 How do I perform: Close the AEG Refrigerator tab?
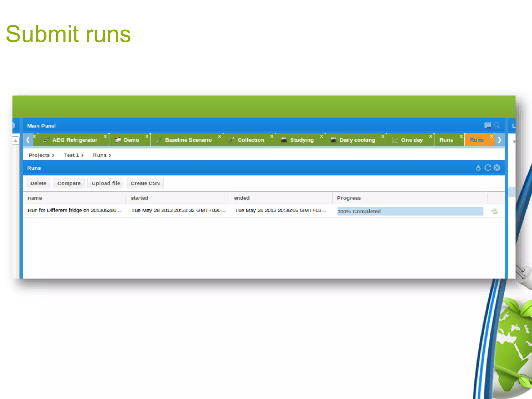(105, 136)
